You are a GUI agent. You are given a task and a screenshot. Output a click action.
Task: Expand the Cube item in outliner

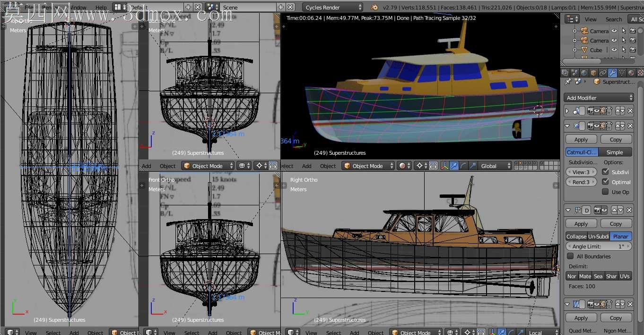coord(574,50)
